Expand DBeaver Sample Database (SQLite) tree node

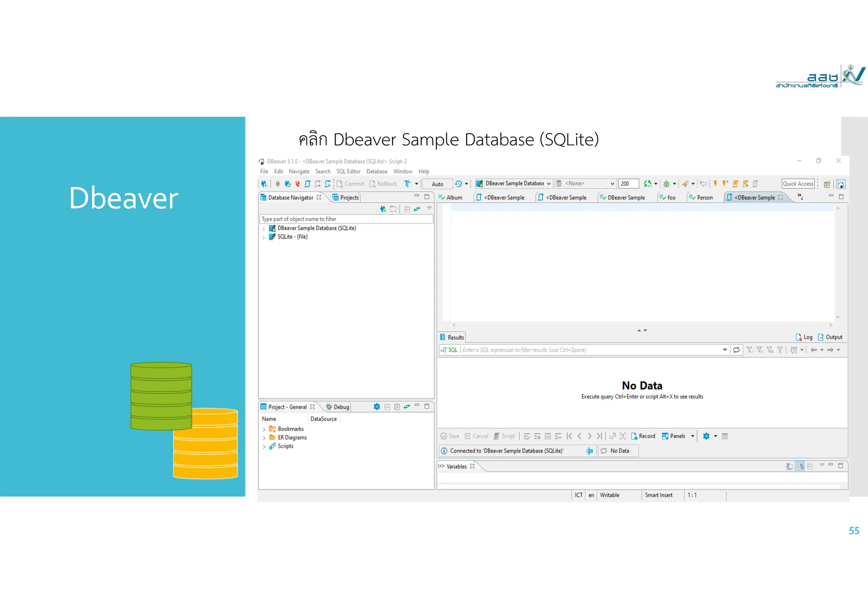click(264, 229)
